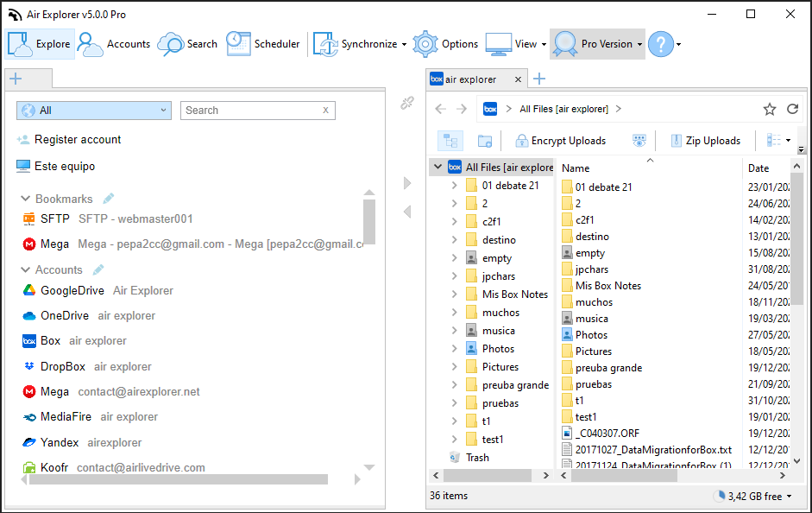Add a new tab next to air explorer
Viewport: 812px width, 513px height.
coord(539,79)
